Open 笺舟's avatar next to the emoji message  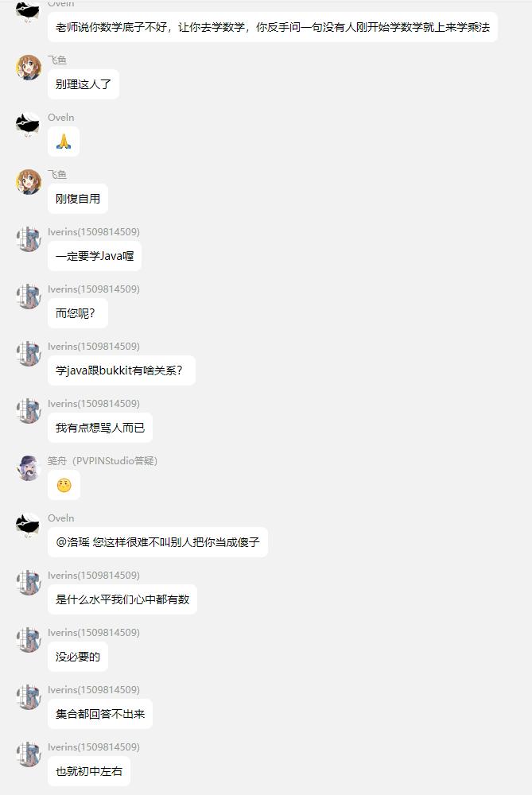pyautogui.click(x=29, y=468)
